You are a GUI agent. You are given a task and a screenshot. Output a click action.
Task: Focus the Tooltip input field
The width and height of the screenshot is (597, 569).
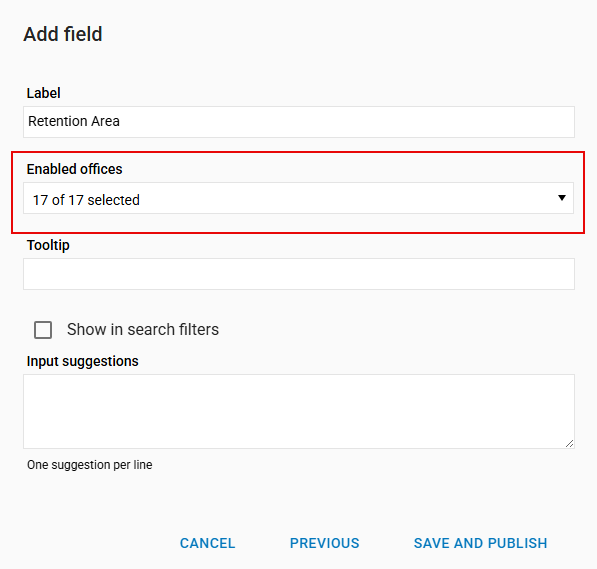pos(299,274)
